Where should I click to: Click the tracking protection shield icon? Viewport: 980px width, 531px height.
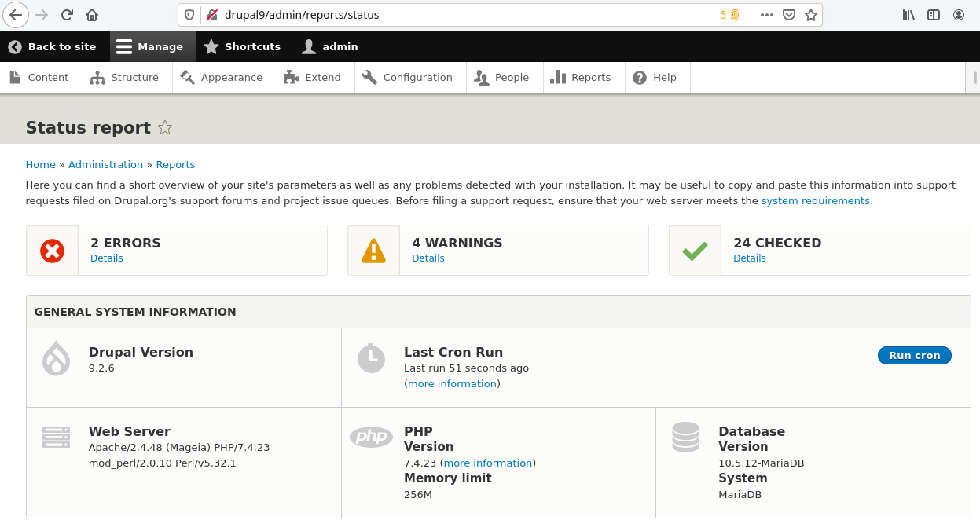[189, 15]
